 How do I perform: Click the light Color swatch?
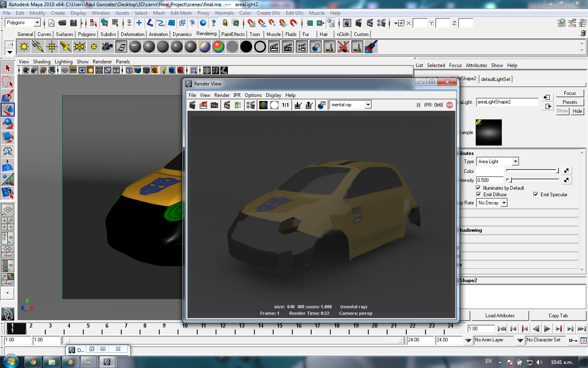490,171
